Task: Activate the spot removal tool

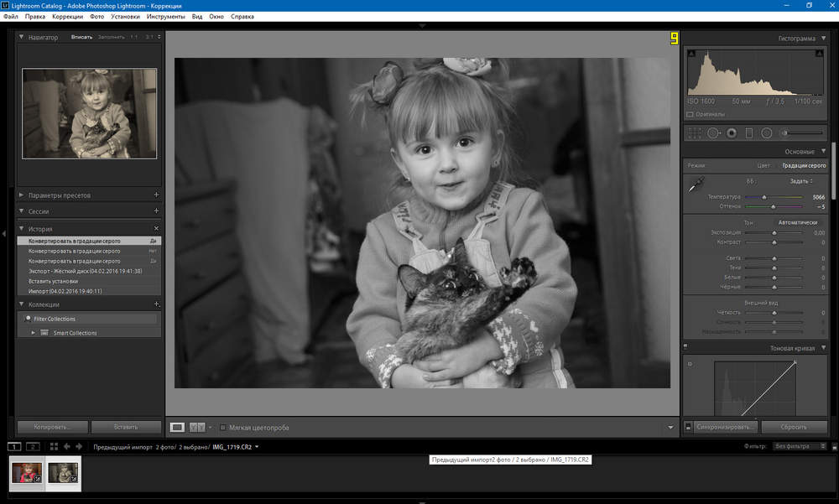Action: [x=713, y=132]
